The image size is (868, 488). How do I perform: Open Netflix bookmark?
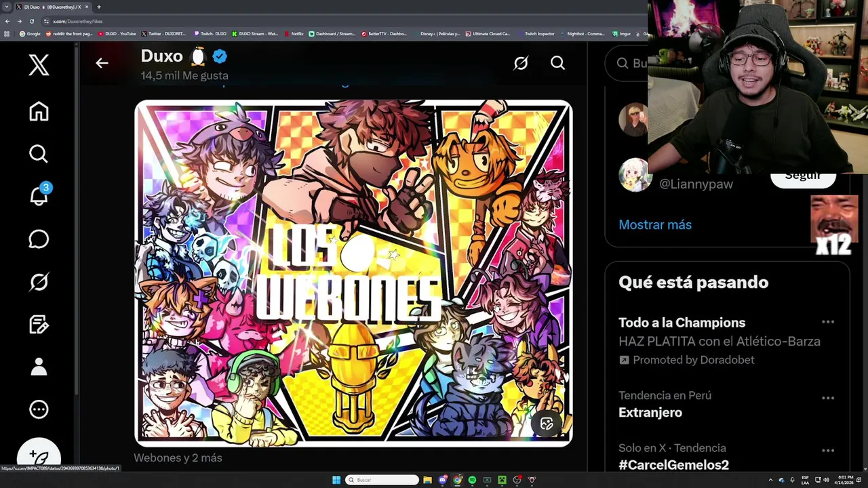(x=294, y=33)
